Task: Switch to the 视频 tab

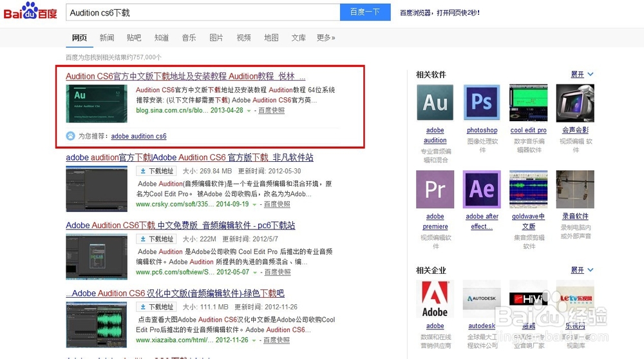Action: click(243, 38)
